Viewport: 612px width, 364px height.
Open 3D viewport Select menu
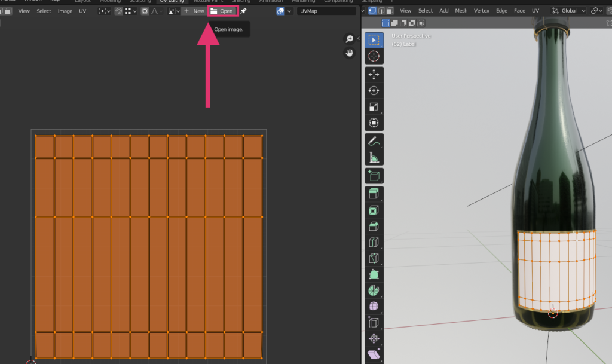[425, 11]
